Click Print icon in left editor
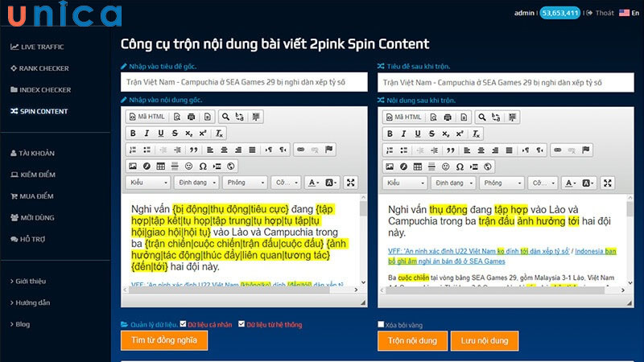Image resolution: width=644 pixels, height=362 pixels. [x=191, y=117]
